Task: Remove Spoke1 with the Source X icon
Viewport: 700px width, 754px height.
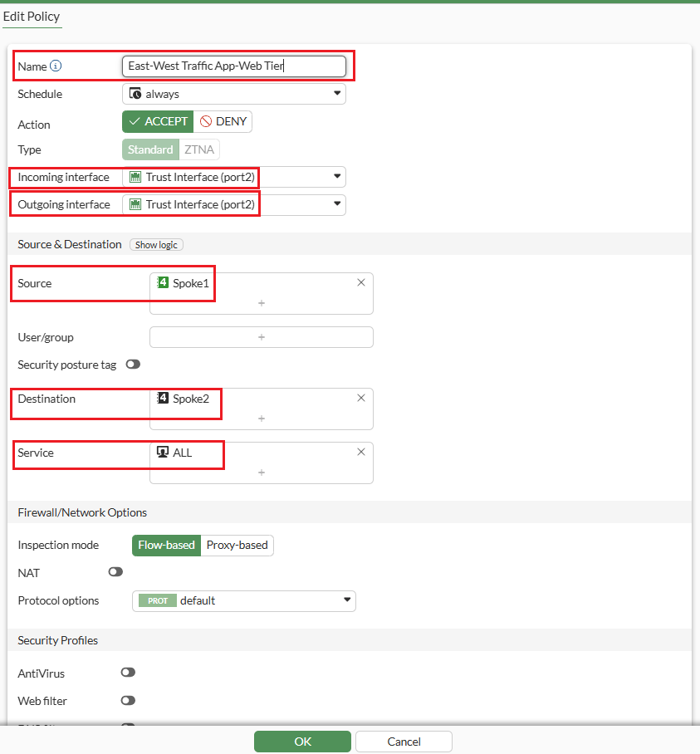Action: 361,282
